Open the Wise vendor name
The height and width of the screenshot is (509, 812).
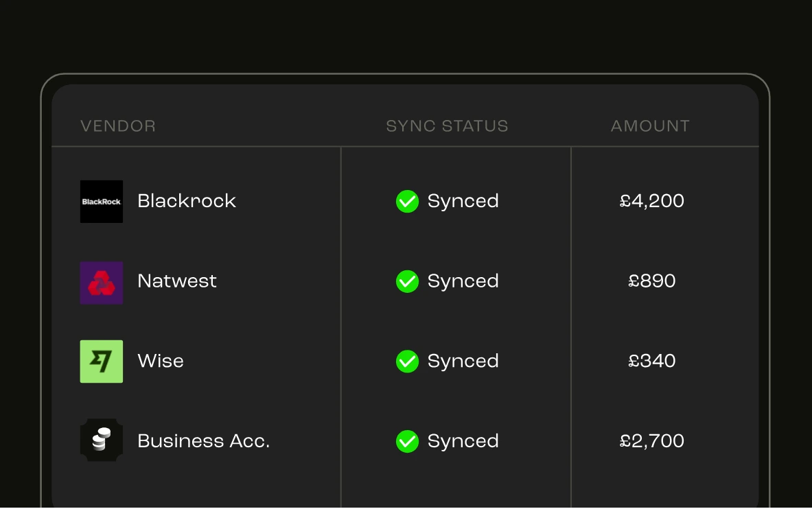[x=161, y=361]
